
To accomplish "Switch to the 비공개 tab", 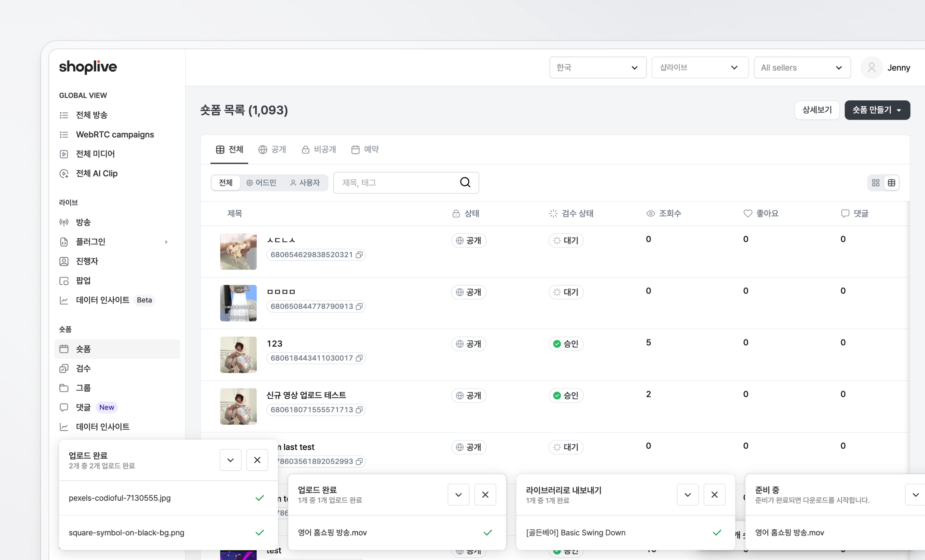I will point(319,149).
